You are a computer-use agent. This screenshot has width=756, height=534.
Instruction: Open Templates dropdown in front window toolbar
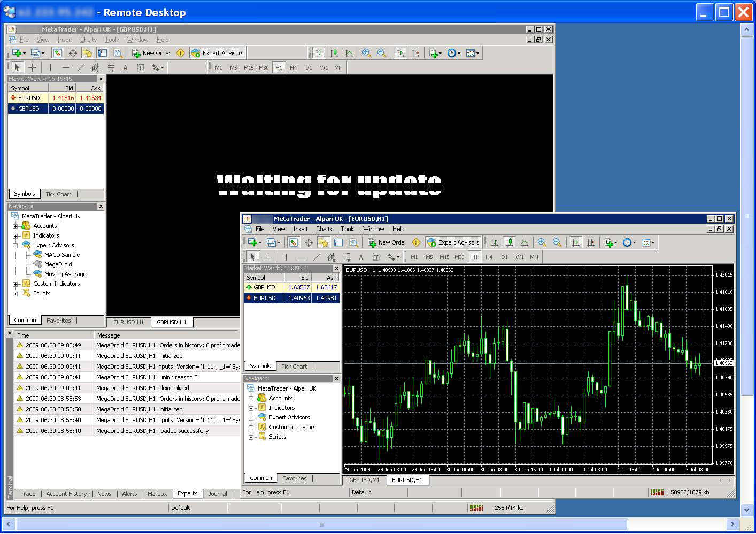[x=647, y=242]
